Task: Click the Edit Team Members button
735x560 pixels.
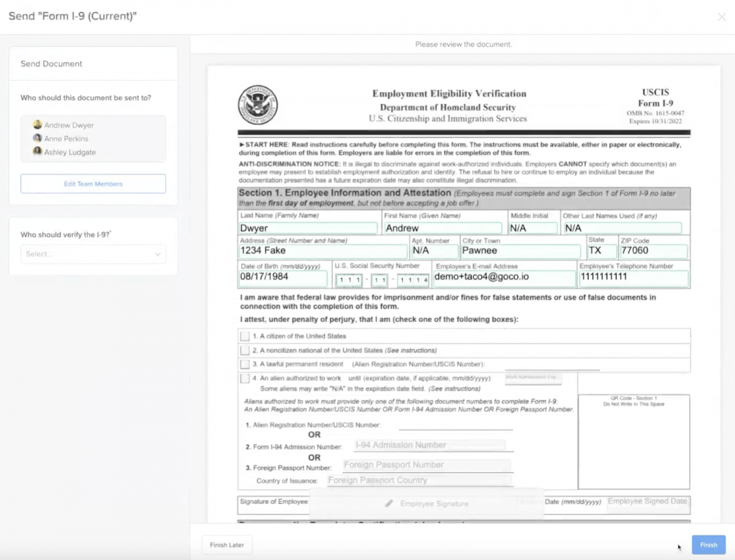Action: tap(93, 184)
